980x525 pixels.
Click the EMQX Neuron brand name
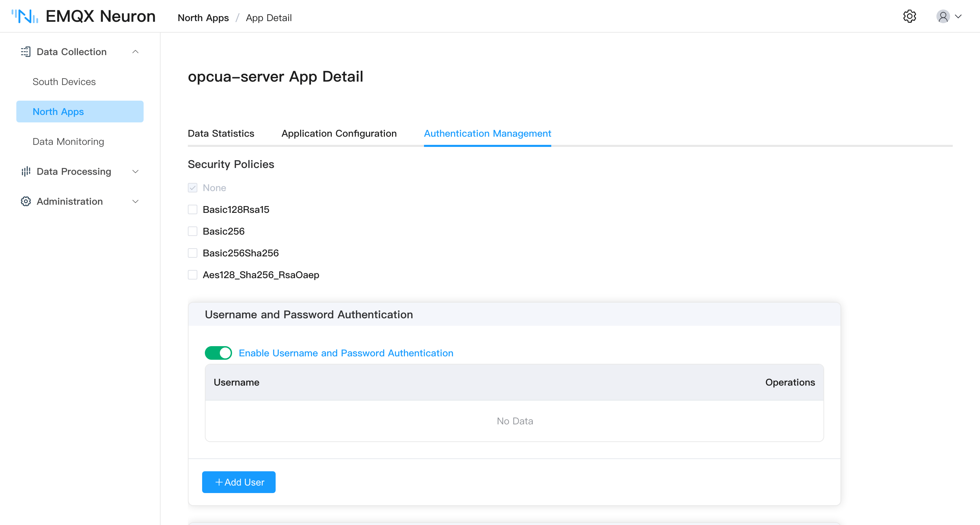click(x=101, y=16)
